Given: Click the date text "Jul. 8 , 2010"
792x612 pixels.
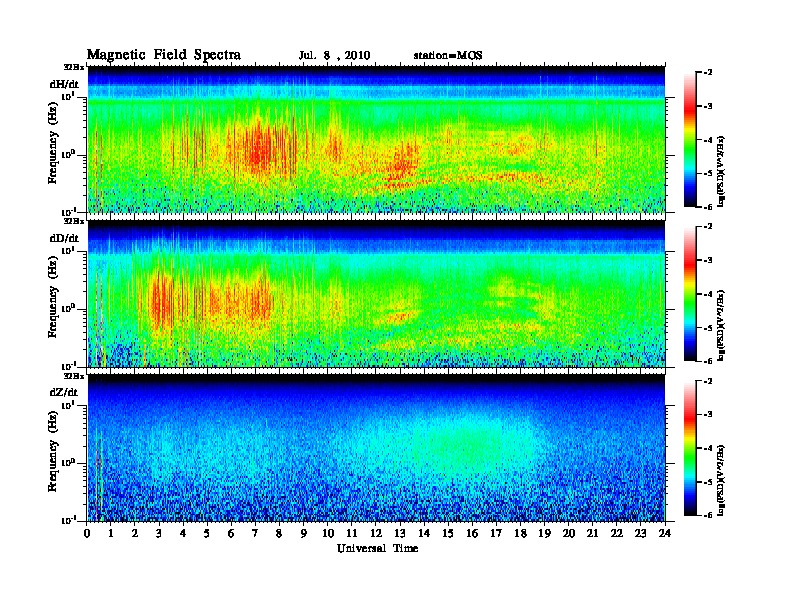Looking at the screenshot, I should click(x=334, y=56).
